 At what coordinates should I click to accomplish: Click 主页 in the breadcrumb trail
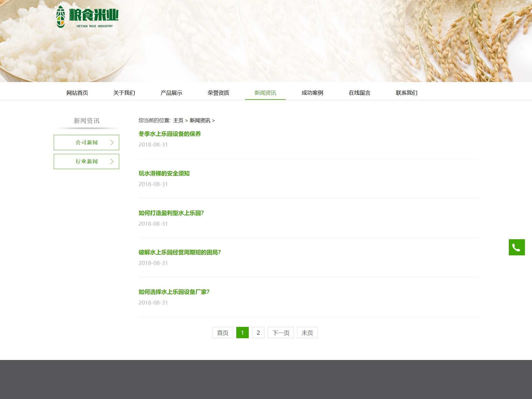coord(178,120)
